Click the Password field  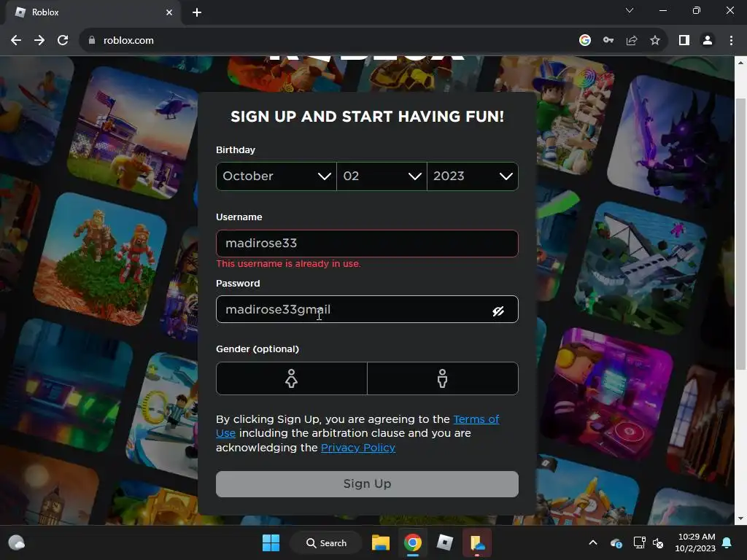[x=367, y=309]
